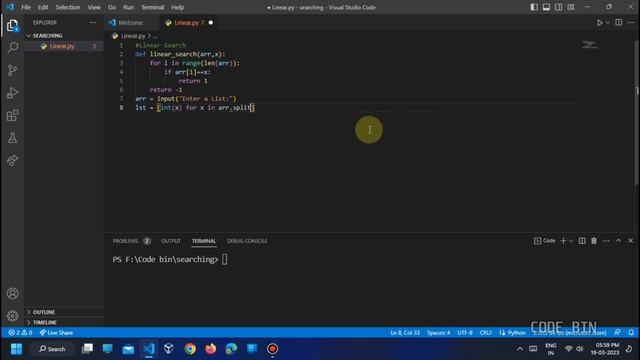Open the Live Share view in activity bar
640x360 pixels.
pyautogui.click(x=12, y=160)
